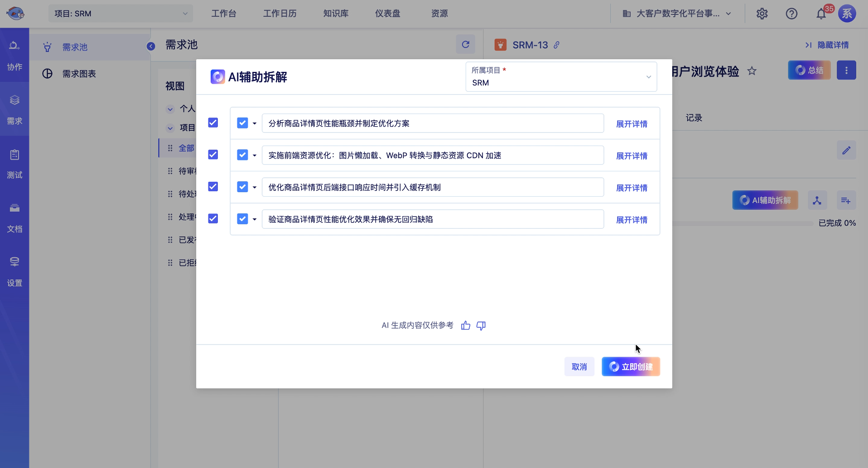This screenshot has width=868, height=468.
Task: Uncheck the outer checkbox for 实施前端资源优化 row
Action: pos(213,155)
